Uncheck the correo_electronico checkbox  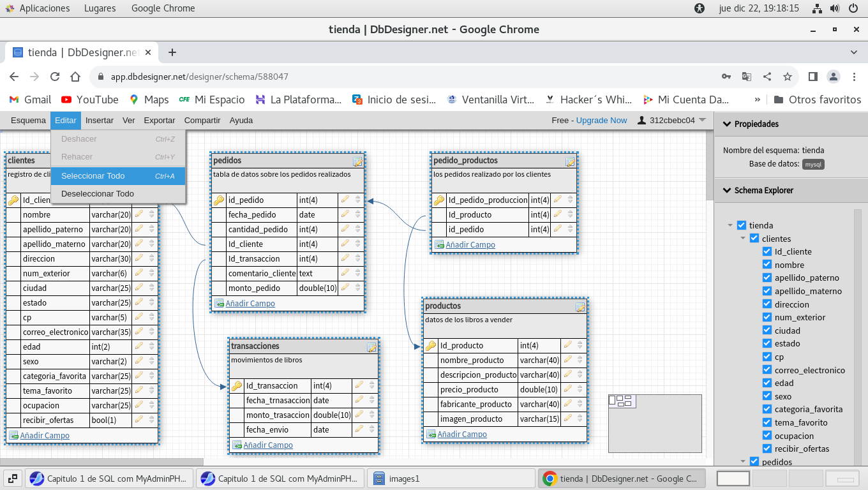click(x=767, y=370)
